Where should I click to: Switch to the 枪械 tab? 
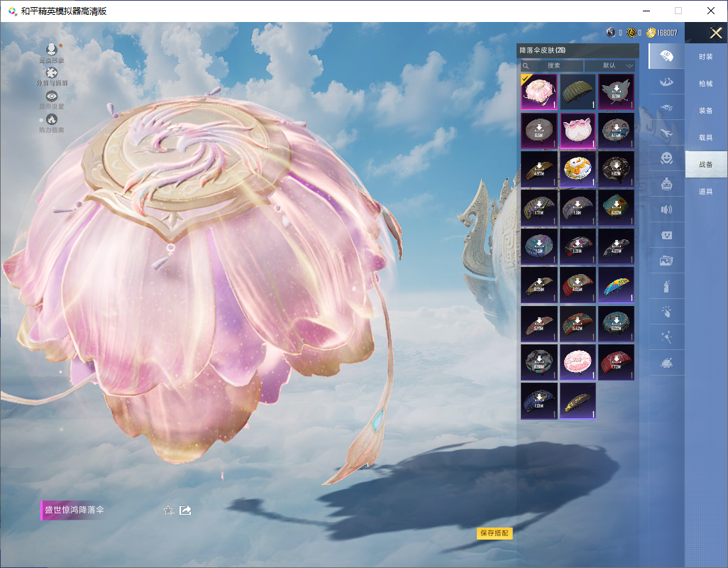point(705,84)
